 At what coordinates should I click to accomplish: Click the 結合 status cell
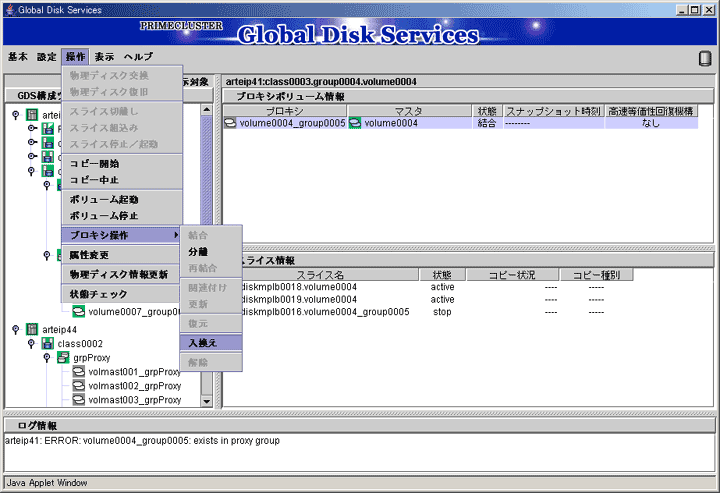click(x=487, y=123)
